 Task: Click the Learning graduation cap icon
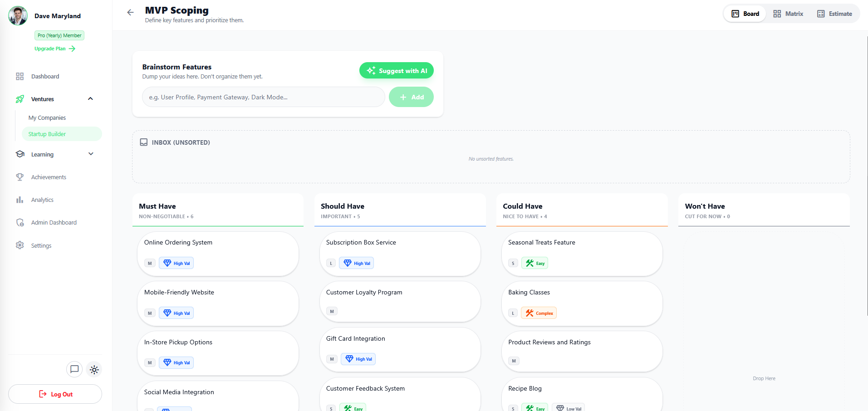click(20, 154)
